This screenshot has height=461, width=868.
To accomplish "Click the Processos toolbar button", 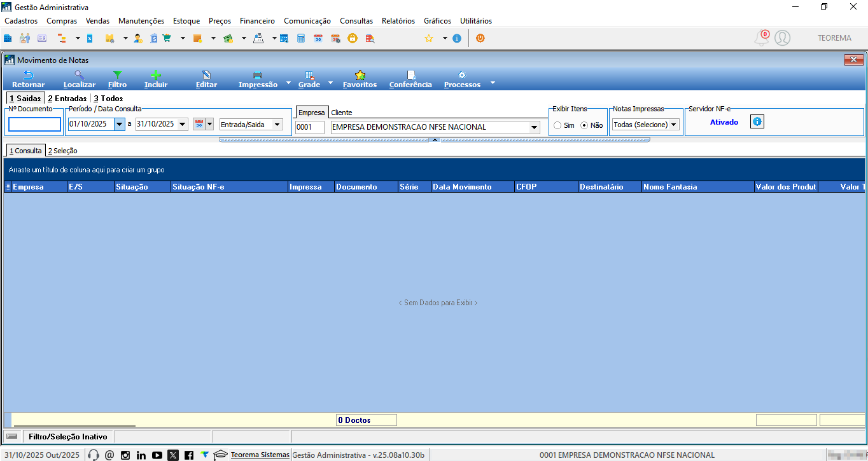I will click(x=462, y=79).
